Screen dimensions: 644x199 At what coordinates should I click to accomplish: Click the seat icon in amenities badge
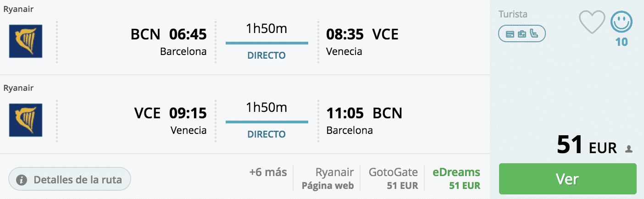point(533,33)
